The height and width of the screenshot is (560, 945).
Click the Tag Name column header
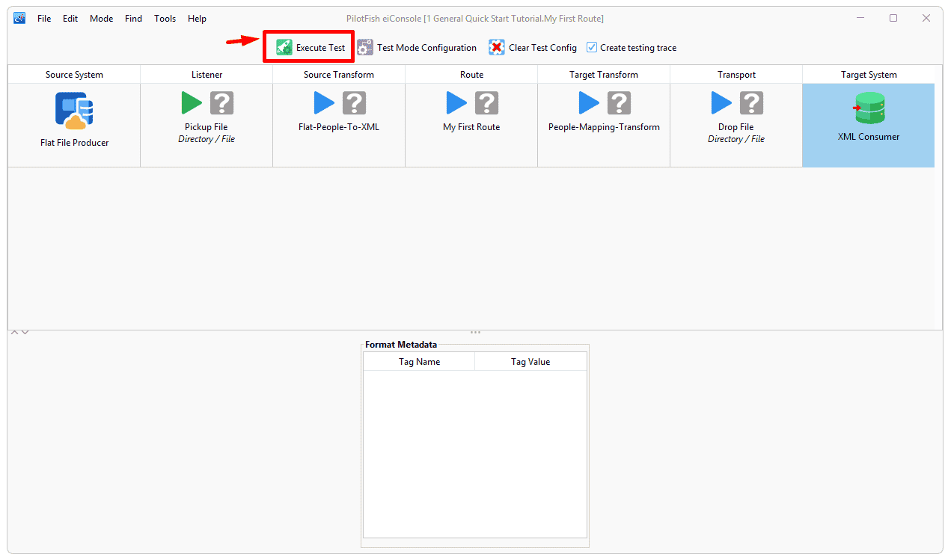pyautogui.click(x=419, y=362)
